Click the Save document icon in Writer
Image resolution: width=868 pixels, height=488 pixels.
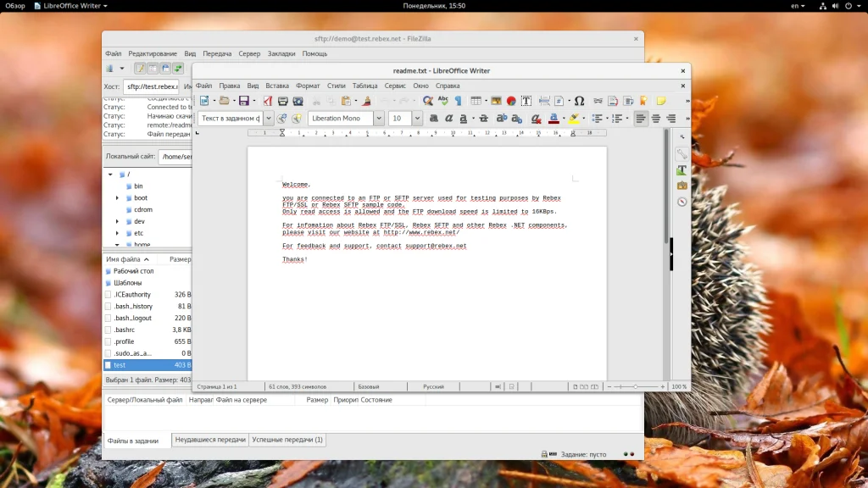click(x=242, y=102)
